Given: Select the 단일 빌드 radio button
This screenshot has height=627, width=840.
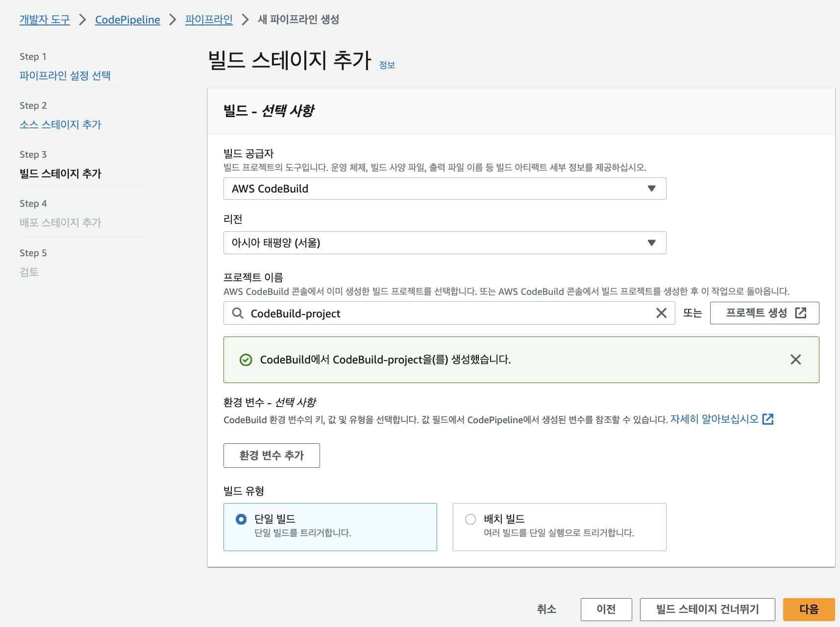Looking at the screenshot, I should (x=241, y=519).
